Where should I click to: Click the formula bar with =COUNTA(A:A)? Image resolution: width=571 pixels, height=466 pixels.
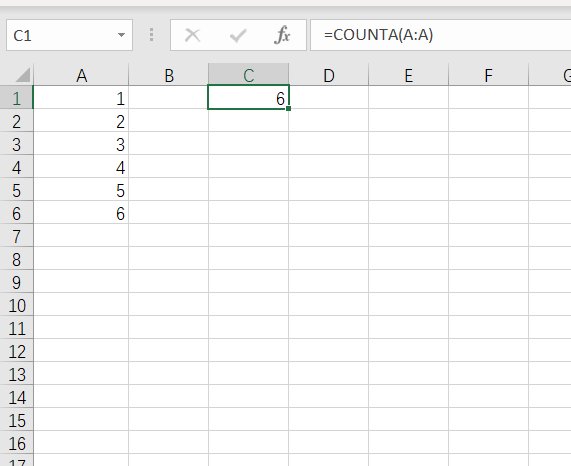coord(441,35)
